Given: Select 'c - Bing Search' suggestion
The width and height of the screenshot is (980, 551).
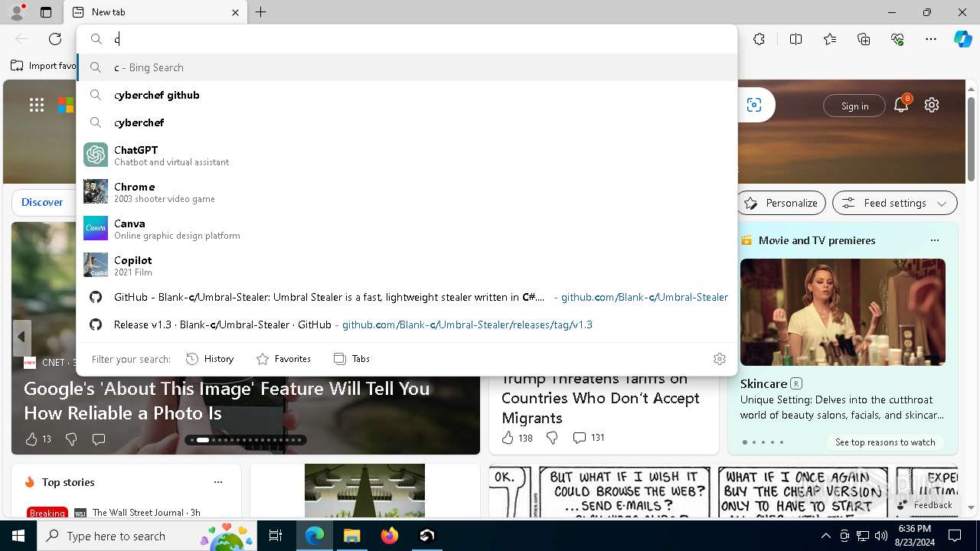Looking at the screenshot, I should 407,67.
